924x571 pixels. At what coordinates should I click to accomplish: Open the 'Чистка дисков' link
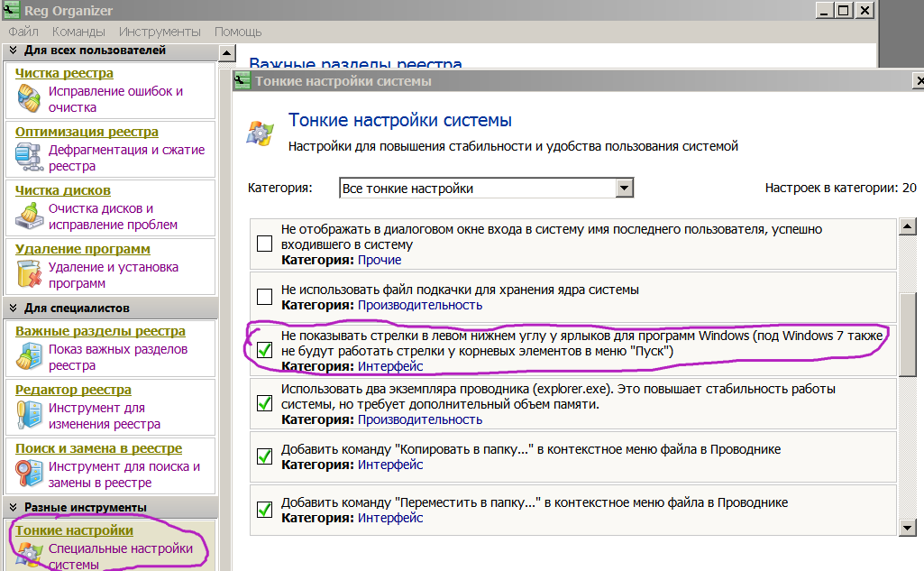[x=62, y=190]
